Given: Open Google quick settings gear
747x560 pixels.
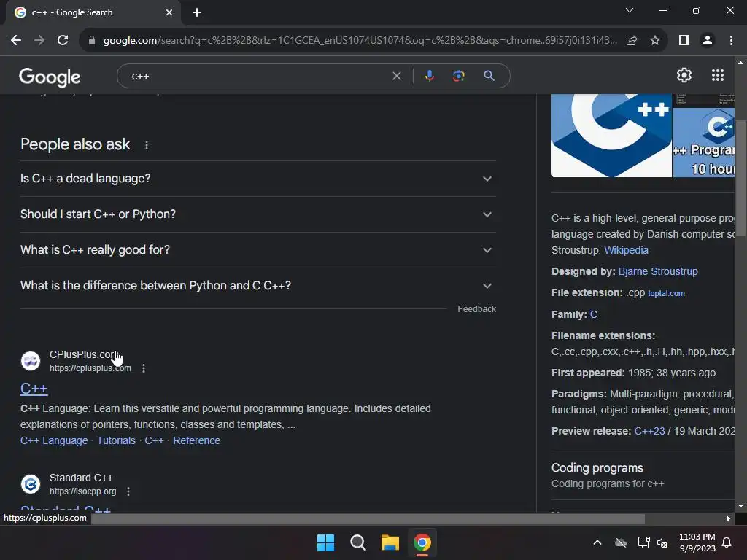Looking at the screenshot, I should pyautogui.click(x=684, y=75).
